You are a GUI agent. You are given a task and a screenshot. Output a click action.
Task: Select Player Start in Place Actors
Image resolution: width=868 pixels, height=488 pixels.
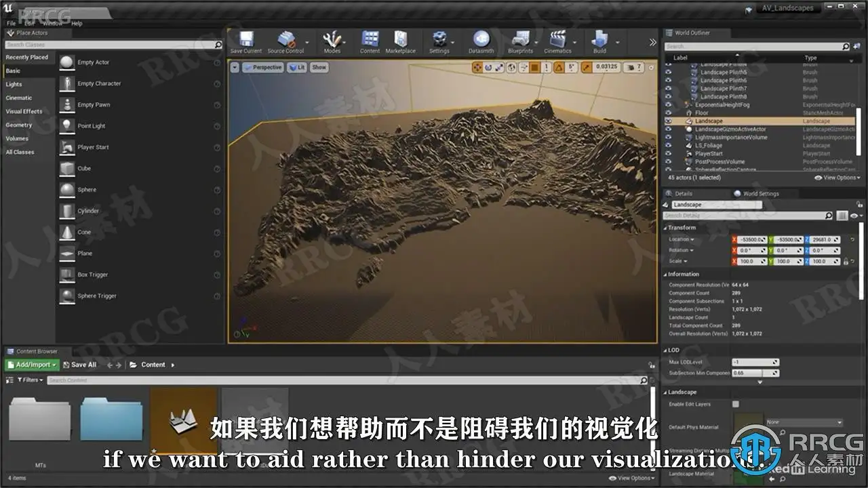(x=139, y=147)
